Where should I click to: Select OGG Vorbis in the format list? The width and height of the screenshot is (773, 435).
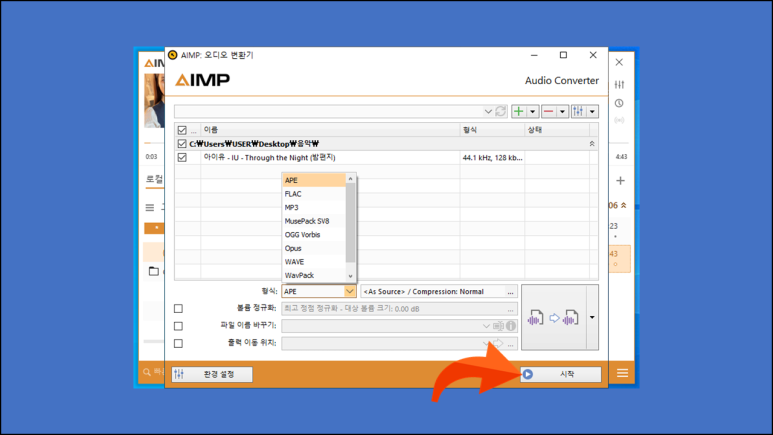(x=314, y=235)
